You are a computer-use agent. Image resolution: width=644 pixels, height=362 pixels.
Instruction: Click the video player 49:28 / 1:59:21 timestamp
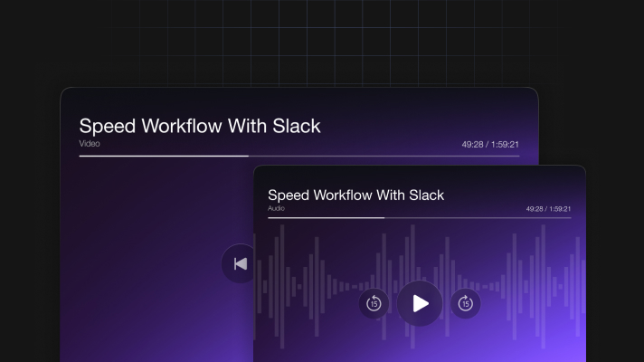489,144
